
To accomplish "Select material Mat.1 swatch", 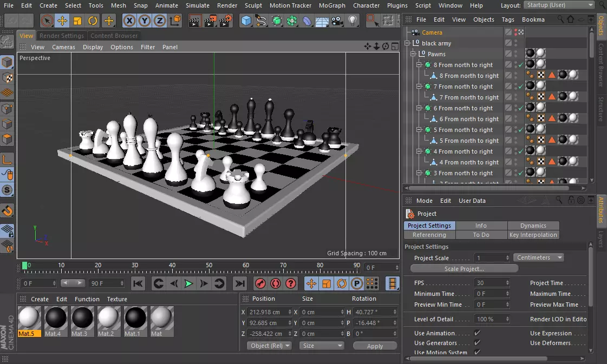I will (135, 318).
